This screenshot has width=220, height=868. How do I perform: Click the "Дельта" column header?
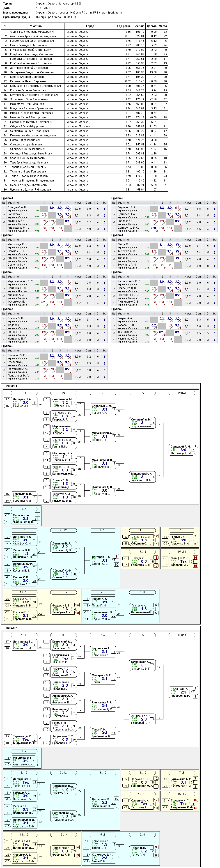tap(152, 26)
